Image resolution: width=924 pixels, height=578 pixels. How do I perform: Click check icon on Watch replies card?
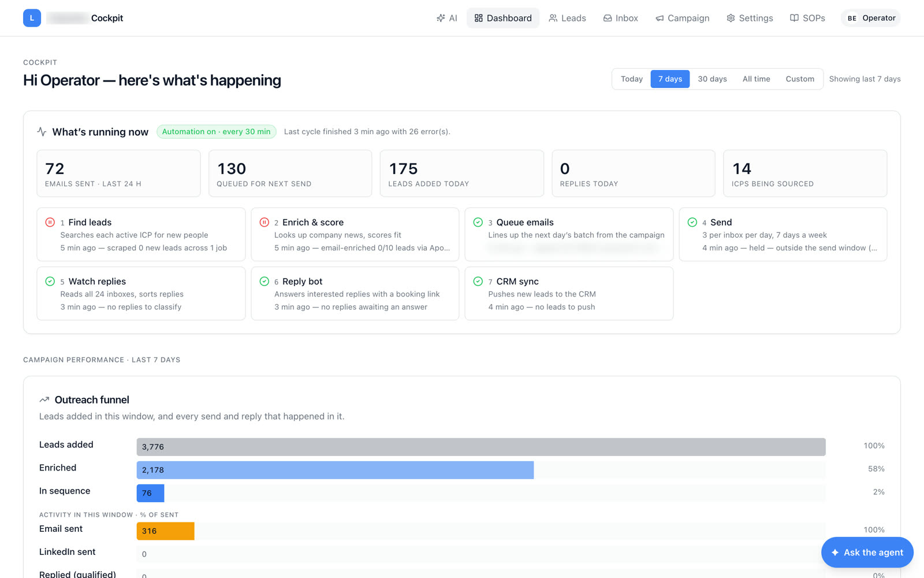point(50,281)
